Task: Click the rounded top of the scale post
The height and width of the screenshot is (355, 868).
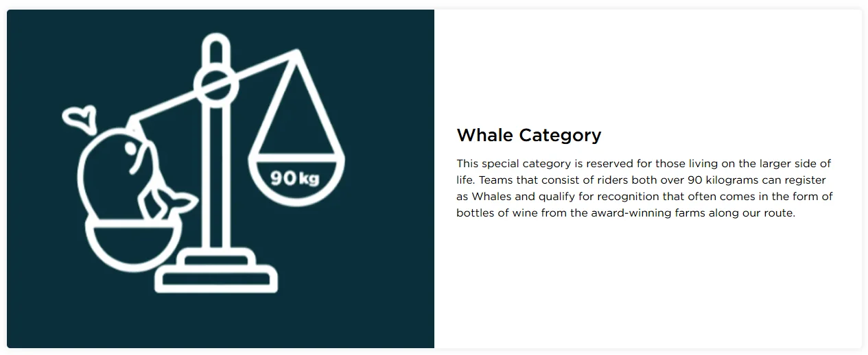Action: [x=215, y=47]
